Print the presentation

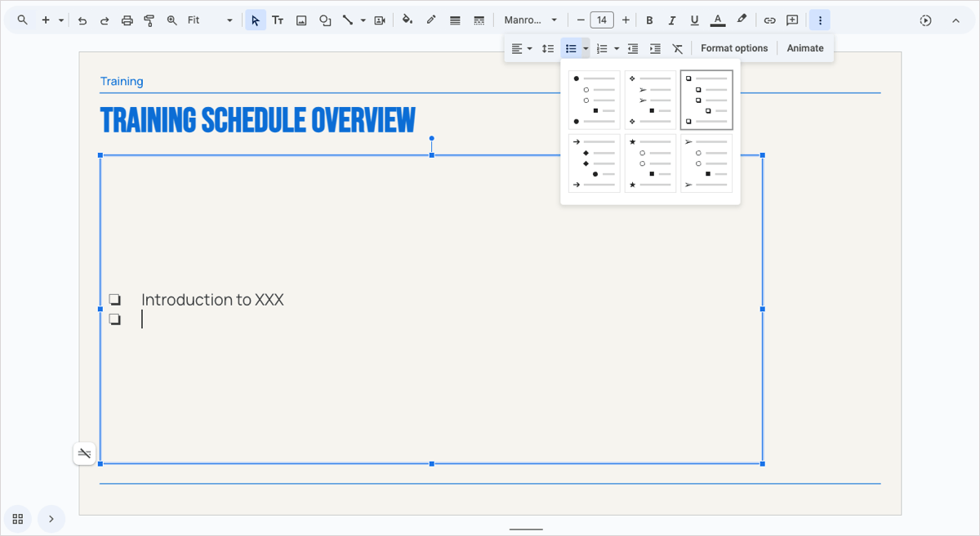pyautogui.click(x=127, y=20)
